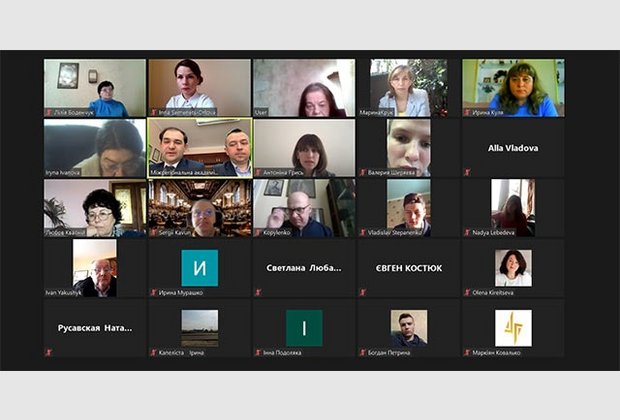Screen dimensions: 620x420
Task: Select Ivan Yakushyk's video tile
Action: click(95, 268)
